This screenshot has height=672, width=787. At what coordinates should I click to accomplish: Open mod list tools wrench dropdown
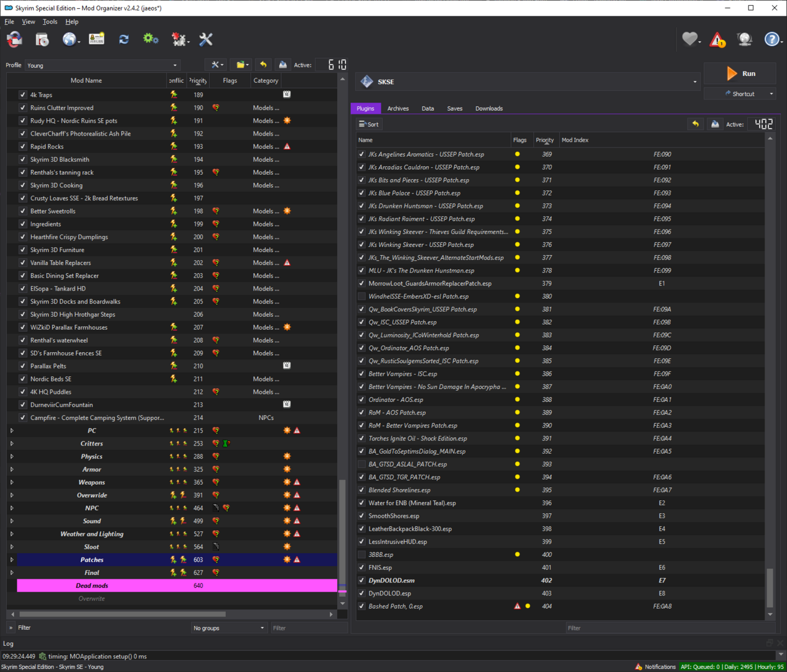tap(216, 65)
